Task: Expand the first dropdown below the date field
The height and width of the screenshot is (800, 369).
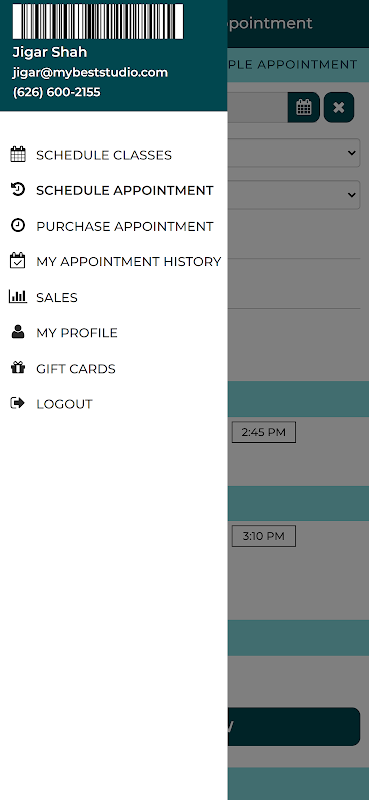Action: point(293,153)
